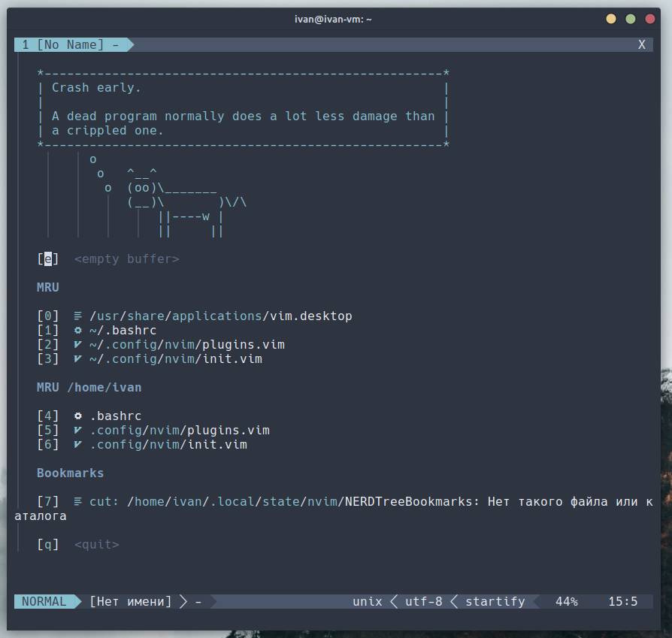Click the Vim icon in entry [6]
The height and width of the screenshot is (638, 672).
point(78,445)
